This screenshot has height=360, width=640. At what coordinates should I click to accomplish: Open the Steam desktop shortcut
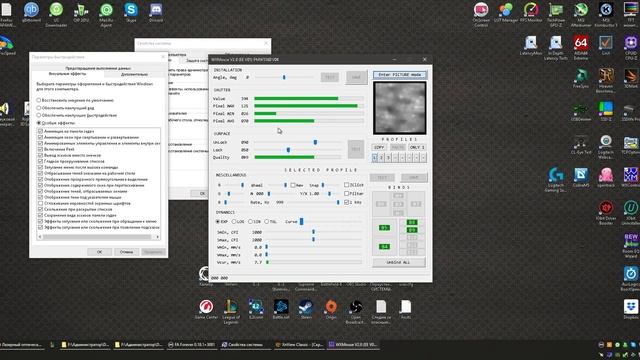click(306, 309)
